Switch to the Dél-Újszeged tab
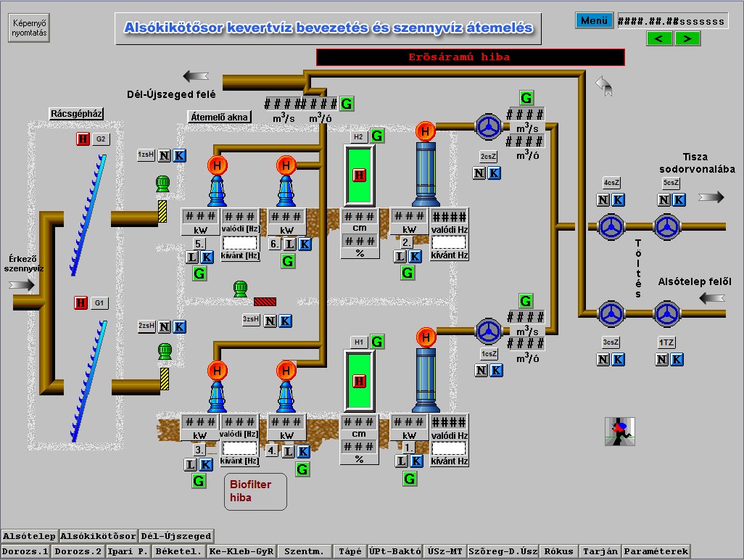Screen dimensions: 744x560 click(176, 536)
